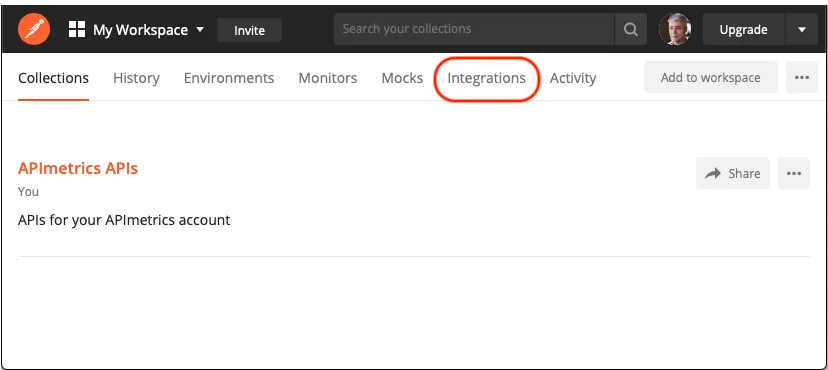Switch to the Monitors tab
Viewport: 828px width, 370px height.
point(327,78)
